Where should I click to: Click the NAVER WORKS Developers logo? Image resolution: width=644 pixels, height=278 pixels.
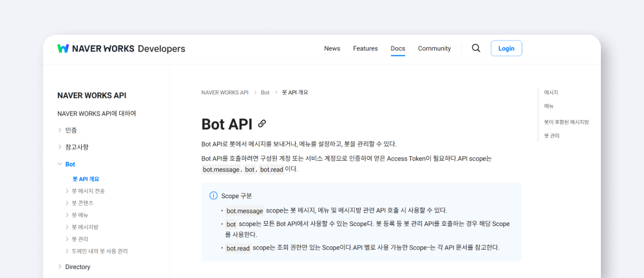pos(121,48)
